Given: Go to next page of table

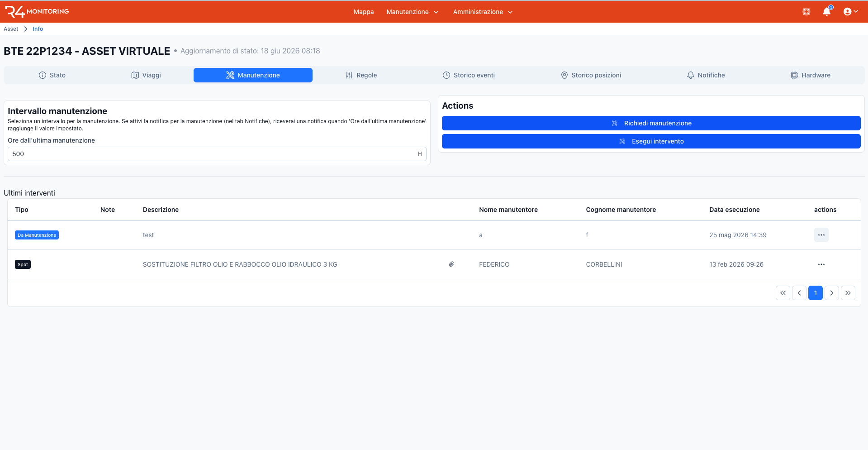Looking at the screenshot, I should [x=832, y=293].
